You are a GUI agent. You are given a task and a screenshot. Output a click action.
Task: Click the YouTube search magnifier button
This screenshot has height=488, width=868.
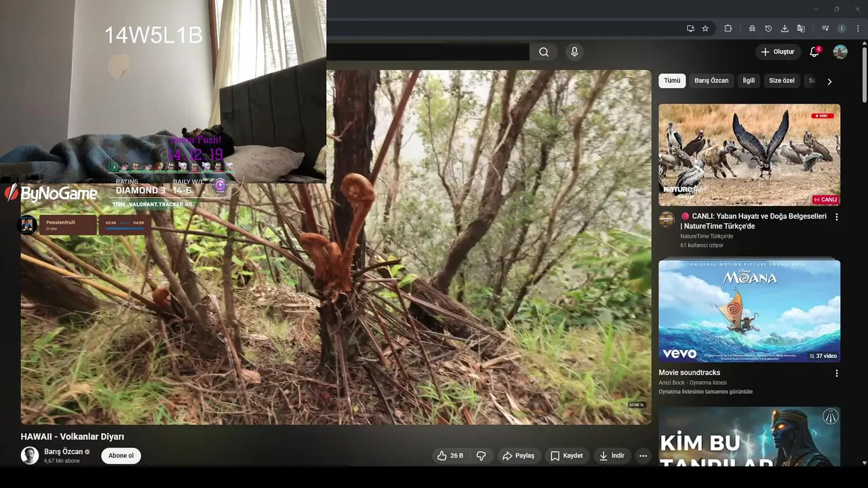(544, 52)
